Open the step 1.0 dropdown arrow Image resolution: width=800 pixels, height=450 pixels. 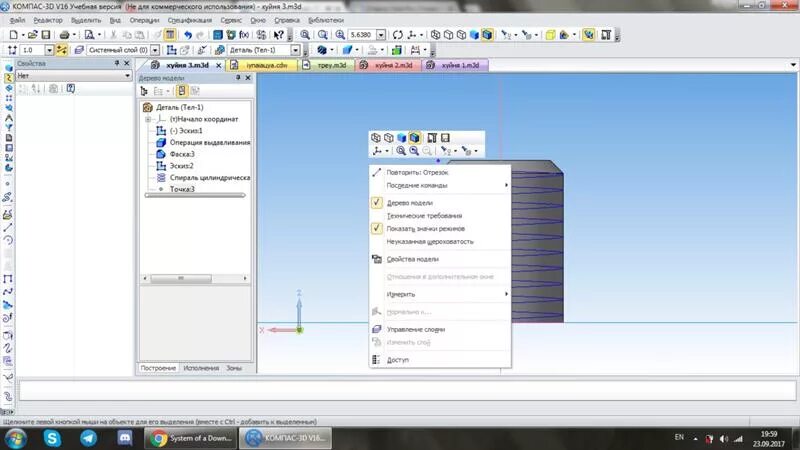tap(49, 50)
